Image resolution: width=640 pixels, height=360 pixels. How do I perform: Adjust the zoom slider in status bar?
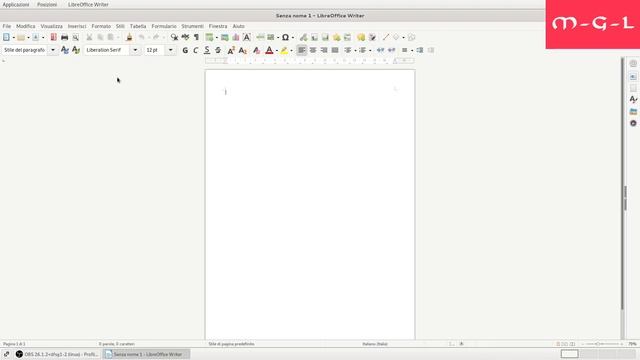602,344
